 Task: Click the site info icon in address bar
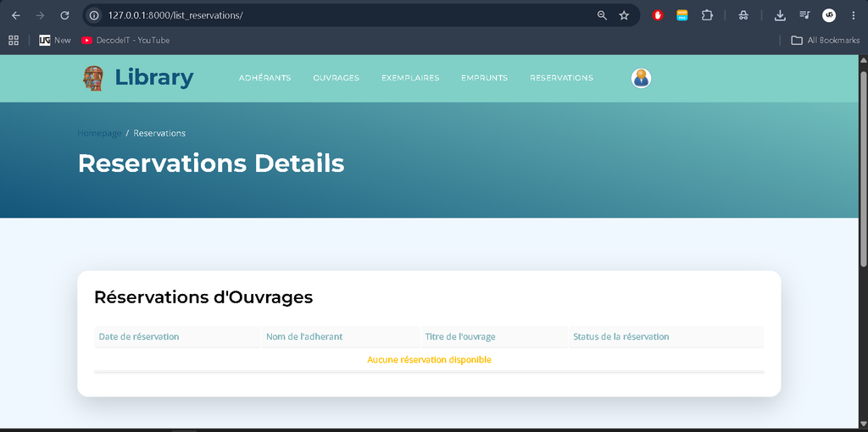pyautogui.click(x=94, y=15)
